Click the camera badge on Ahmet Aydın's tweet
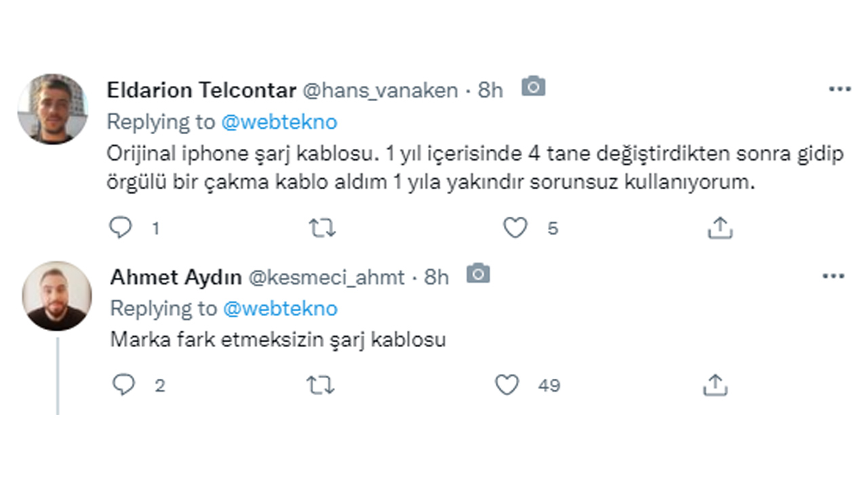The height and width of the screenshot is (488, 868). coord(479,272)
